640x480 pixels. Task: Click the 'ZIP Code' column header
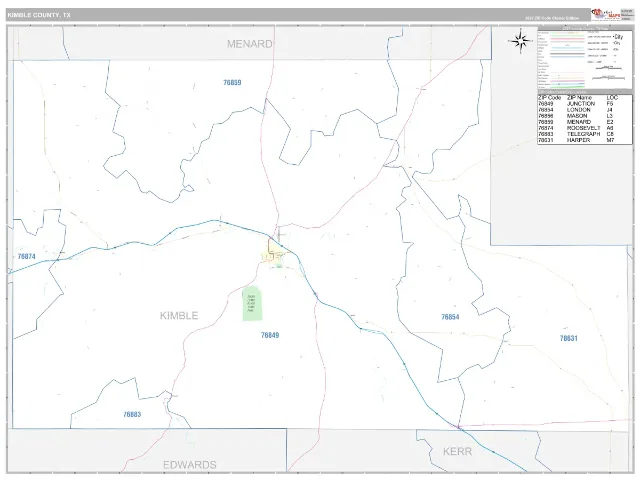click(549, 98)
